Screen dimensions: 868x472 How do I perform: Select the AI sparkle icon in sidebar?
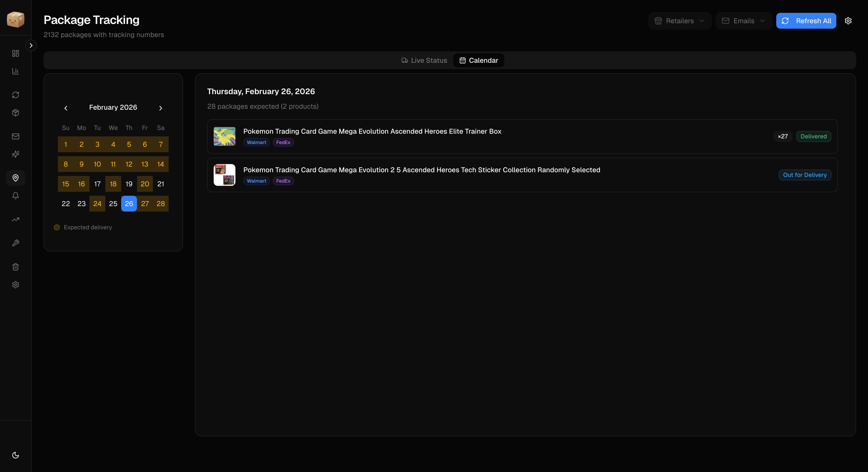coord(16,154)
